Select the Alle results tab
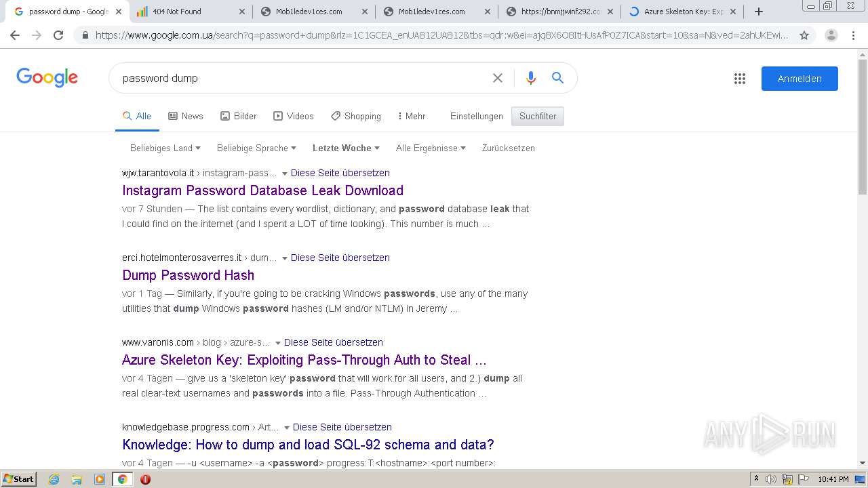The image size is (868, 488). 137,116
